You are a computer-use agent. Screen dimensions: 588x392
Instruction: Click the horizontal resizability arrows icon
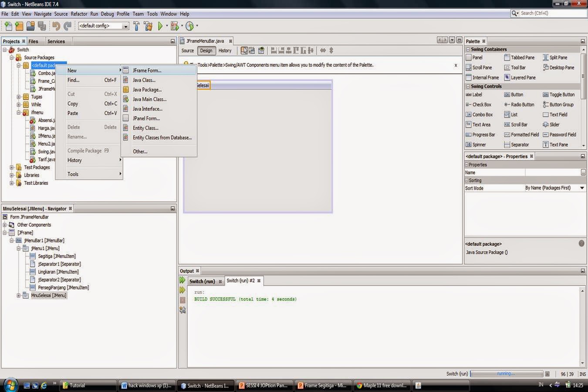click(323, 51)
